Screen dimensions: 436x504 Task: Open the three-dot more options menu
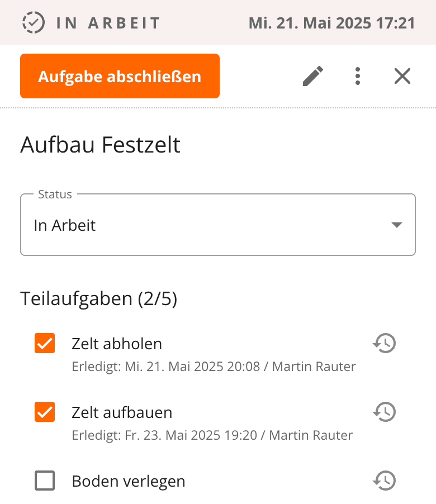tap(358, 76)
